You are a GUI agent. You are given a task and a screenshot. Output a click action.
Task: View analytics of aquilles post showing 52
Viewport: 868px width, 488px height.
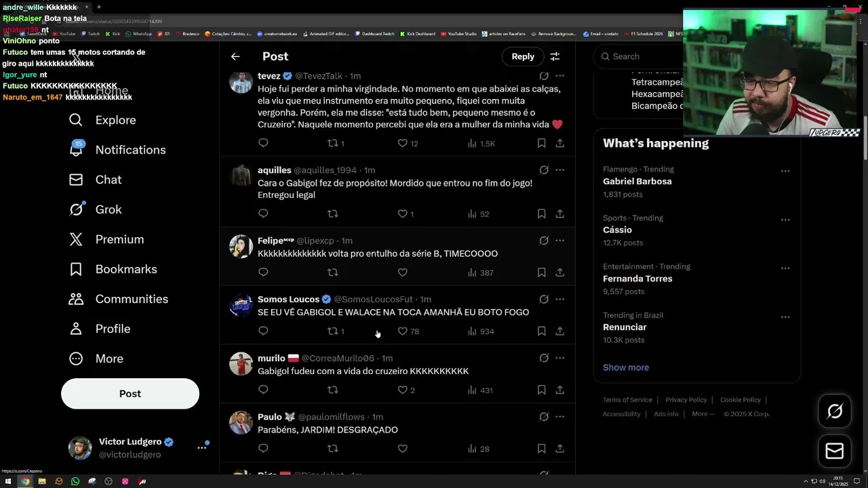[x=478, y=213]
